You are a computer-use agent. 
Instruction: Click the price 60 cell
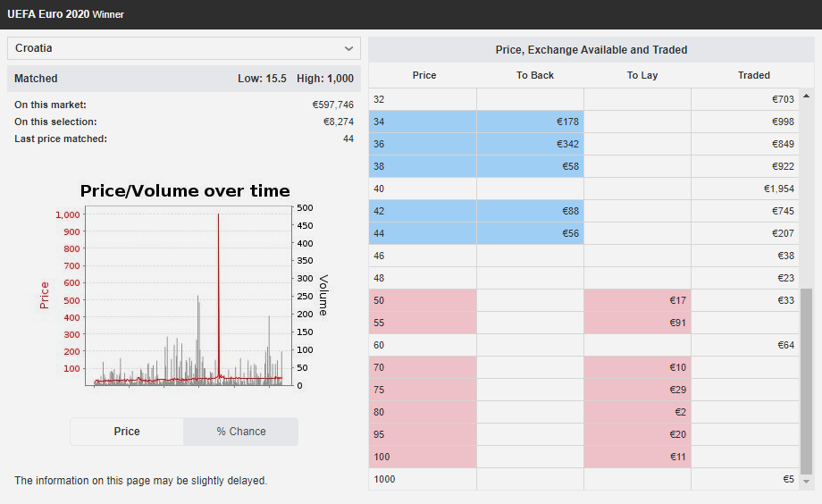tap(423, 345)
